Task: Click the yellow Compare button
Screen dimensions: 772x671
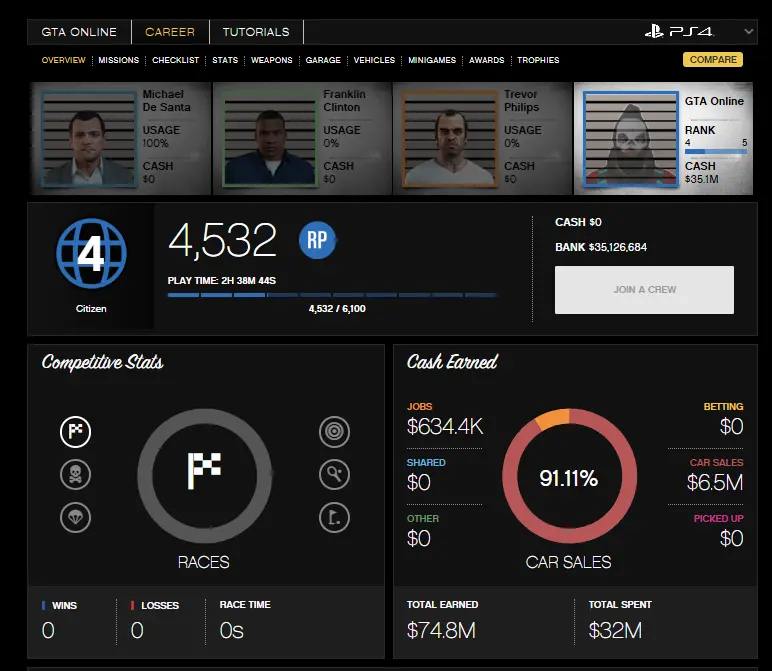Action: [713, 60]
